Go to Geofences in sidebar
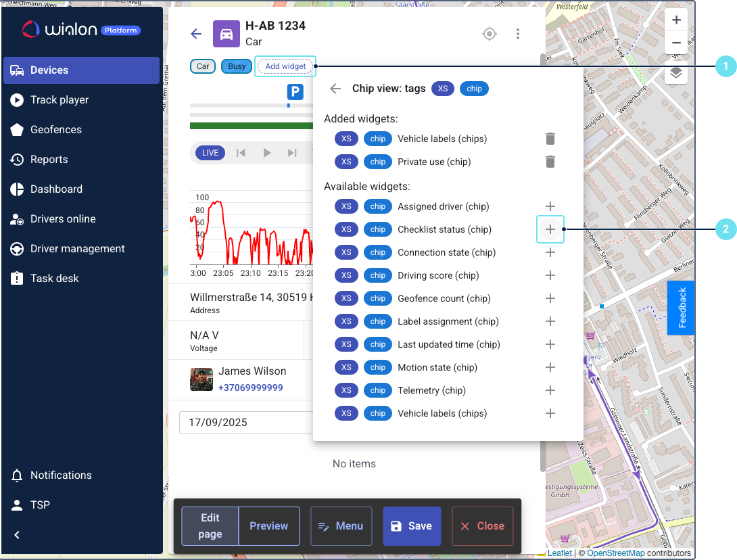This screenshot has height=560, width=737. click(x=81, y=129)
